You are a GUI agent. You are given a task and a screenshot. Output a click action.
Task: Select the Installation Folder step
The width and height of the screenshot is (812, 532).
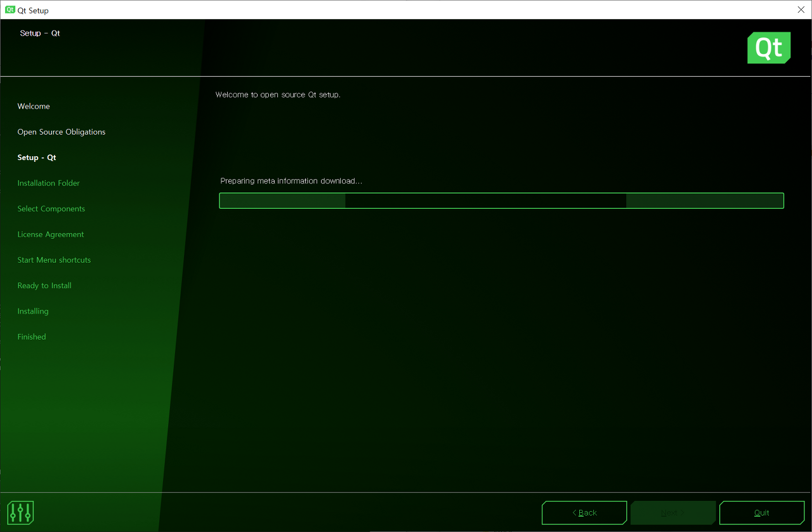49,183
